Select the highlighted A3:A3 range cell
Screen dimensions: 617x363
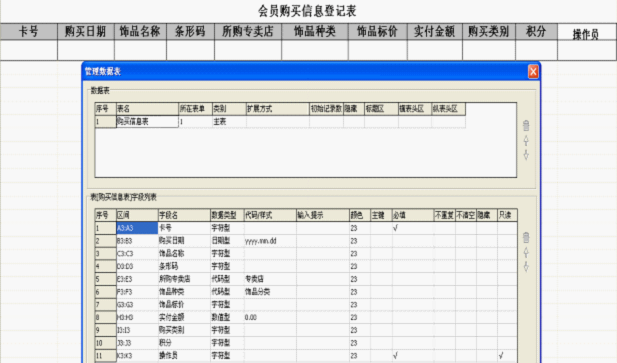click(x=137, y=228)
